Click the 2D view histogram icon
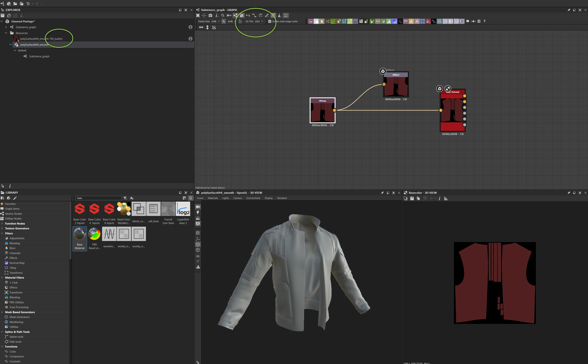588x364 pixels. [x=446, y=198]
